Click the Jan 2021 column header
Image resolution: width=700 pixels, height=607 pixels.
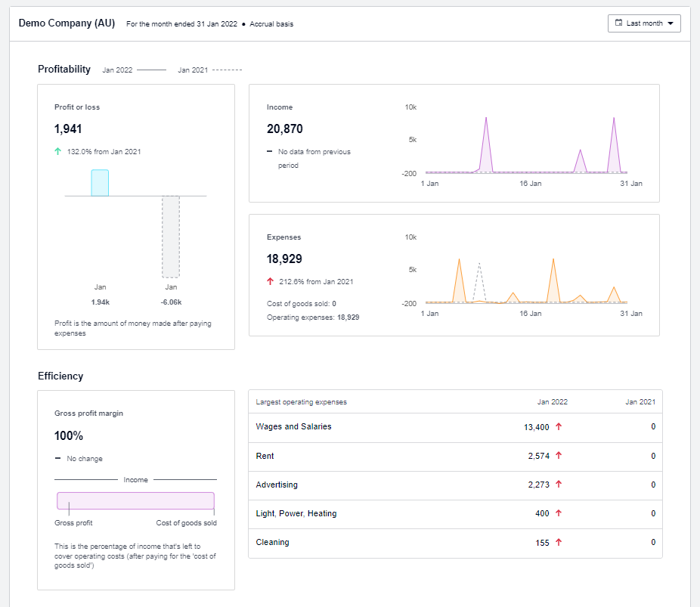[x=640, y=401]
